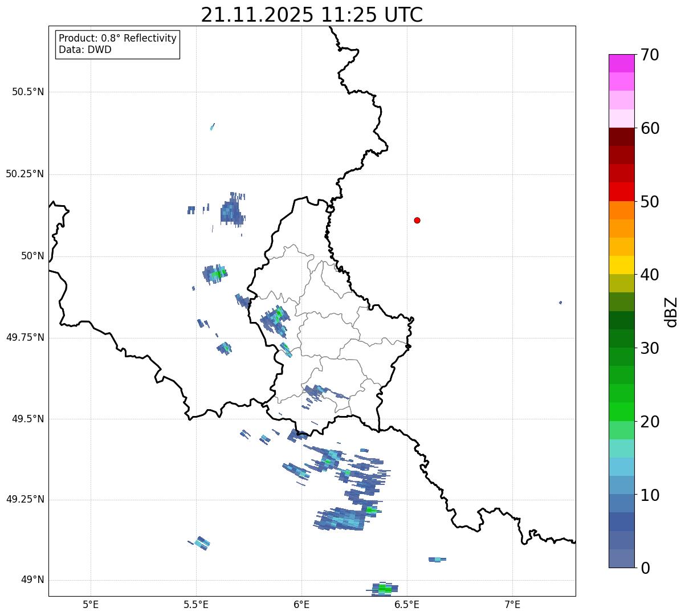Image resolution: width=685 pixels, height=616 pixels.
Task: Click the "Product: 0.8° Reflectivity" label
Action: tap(118, 38)
